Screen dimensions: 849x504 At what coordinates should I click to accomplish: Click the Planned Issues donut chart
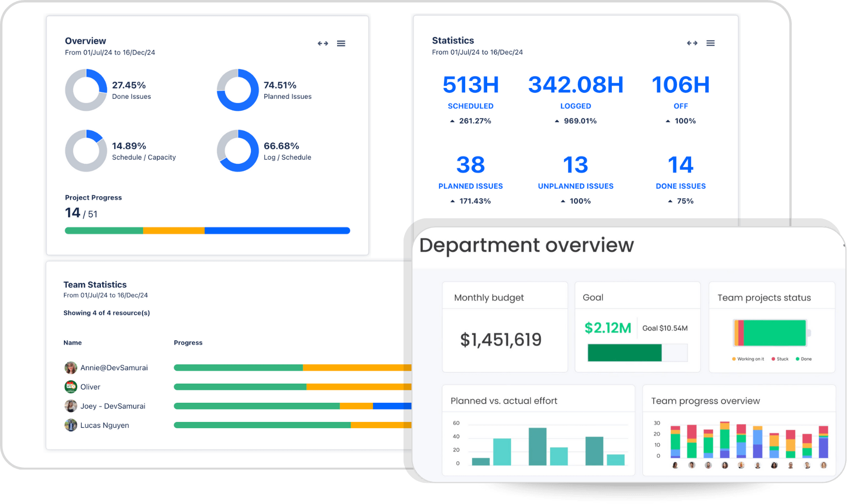pyautogui.click(x=237, y=89)
